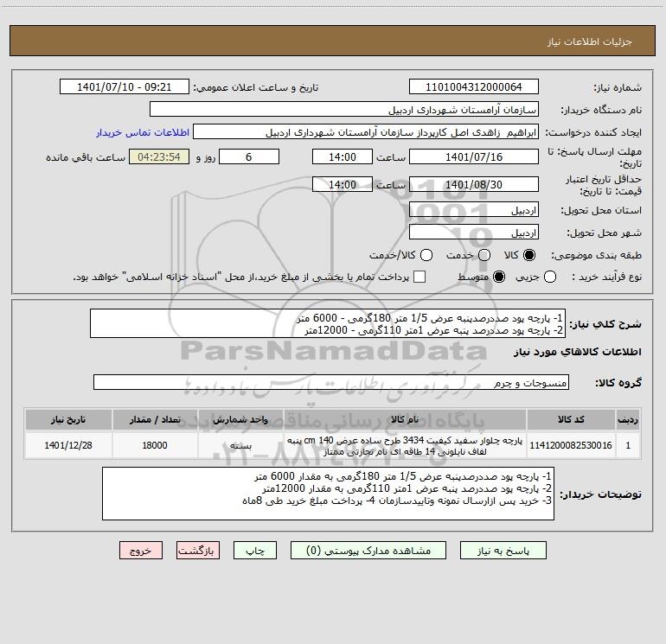Image resolution: width=666 pixels, height=644 pixels.
Task: Click the response deadline date 1401/07/16
Action: coord(474,156)
